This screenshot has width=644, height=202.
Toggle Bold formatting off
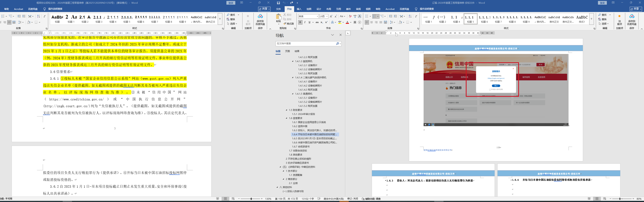coord(300,22)
